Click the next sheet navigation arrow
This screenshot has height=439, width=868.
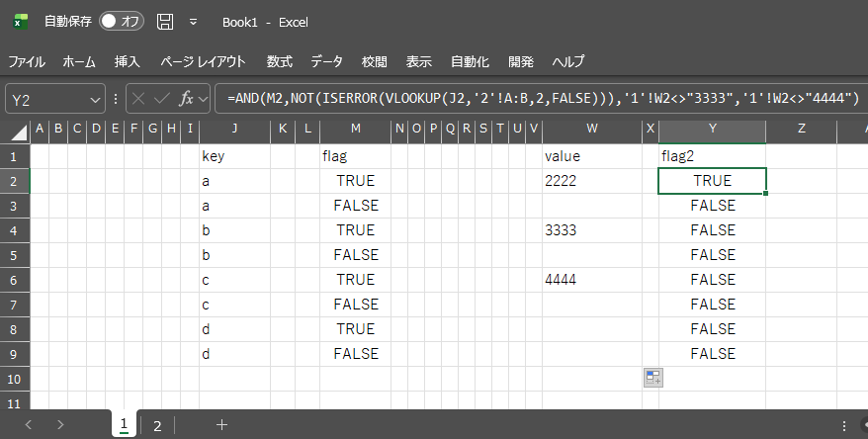point(60,425)
